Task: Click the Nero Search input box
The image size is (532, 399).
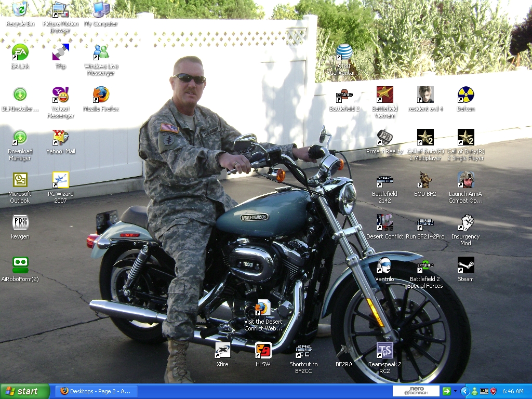Action: tap(416, 391)
